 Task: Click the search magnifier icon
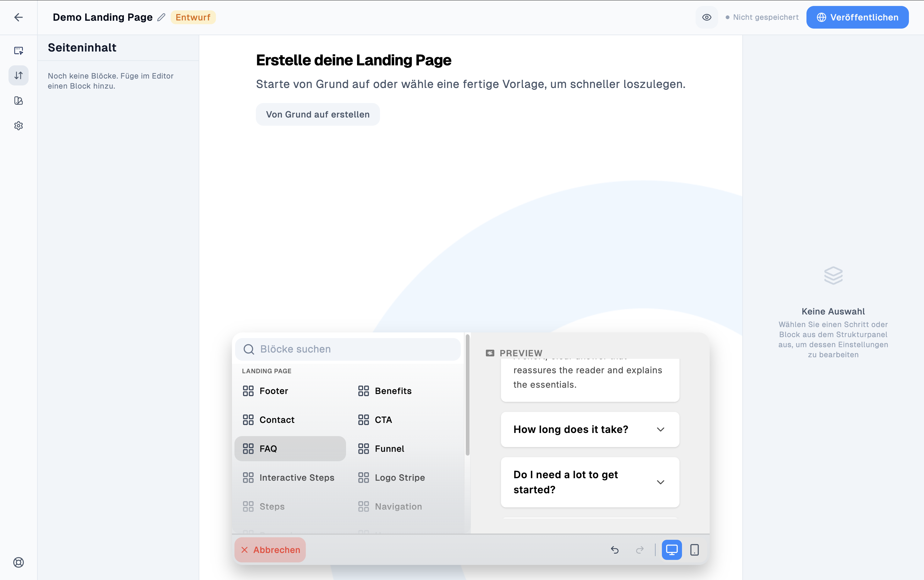(249, 349)
